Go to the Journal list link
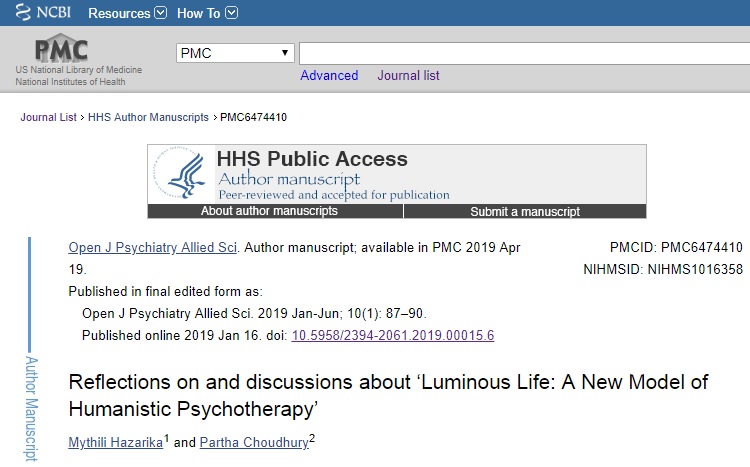The width and height of the screenshot is (750, 467). click(408, 76)
